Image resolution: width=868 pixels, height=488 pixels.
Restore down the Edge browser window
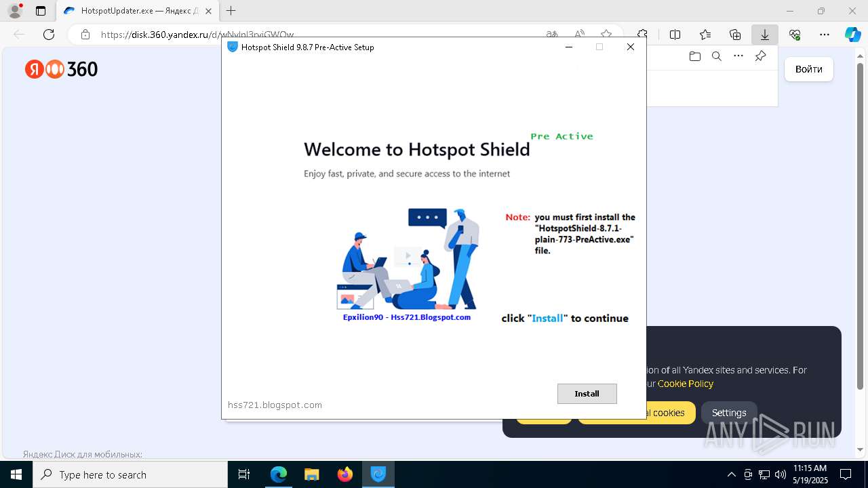pos(821,11)
